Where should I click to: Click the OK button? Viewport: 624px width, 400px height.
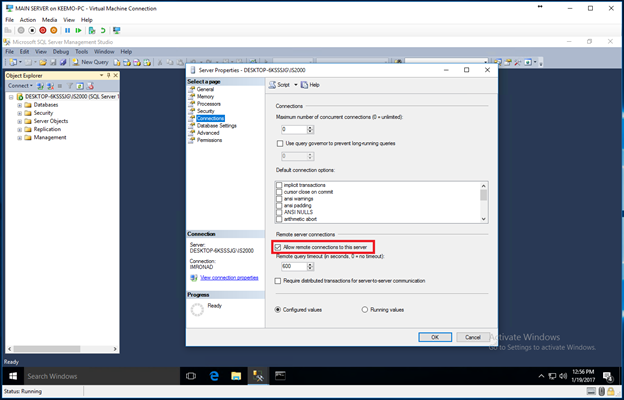tap(435, 337)
